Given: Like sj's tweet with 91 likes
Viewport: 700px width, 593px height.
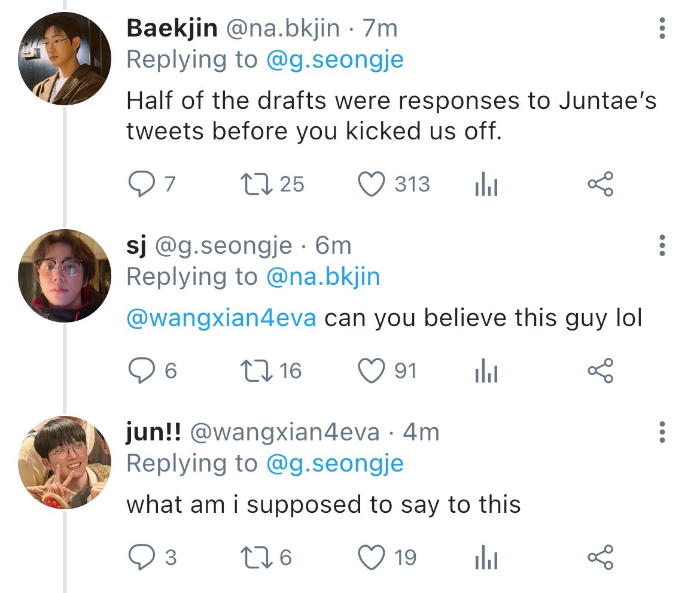Looking at the screenshot, I should [x=372, y=370].
